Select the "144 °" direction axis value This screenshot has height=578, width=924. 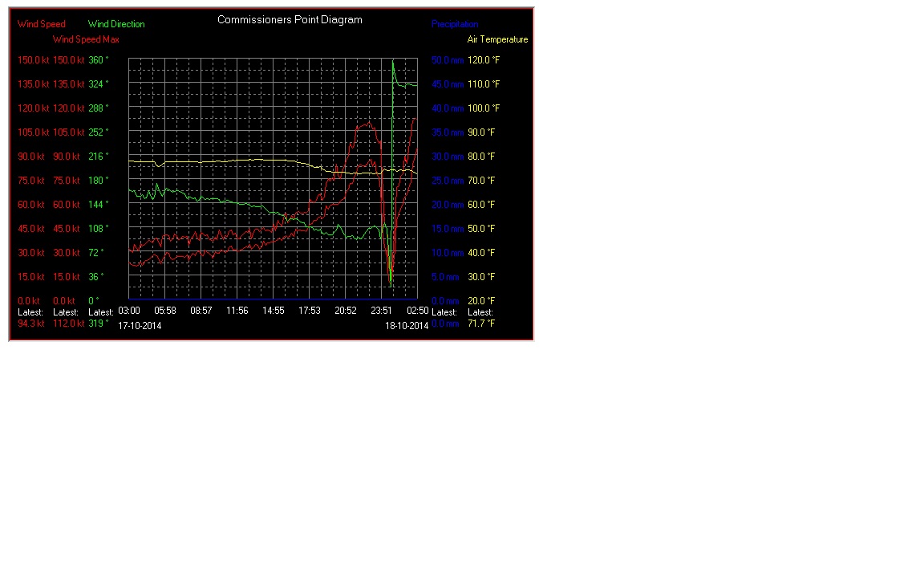coord(99,205)
